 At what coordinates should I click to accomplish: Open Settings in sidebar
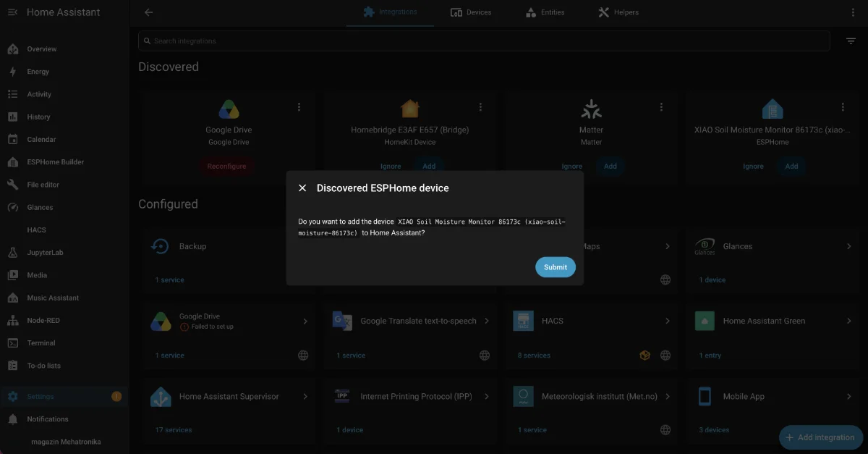point(64,397)
